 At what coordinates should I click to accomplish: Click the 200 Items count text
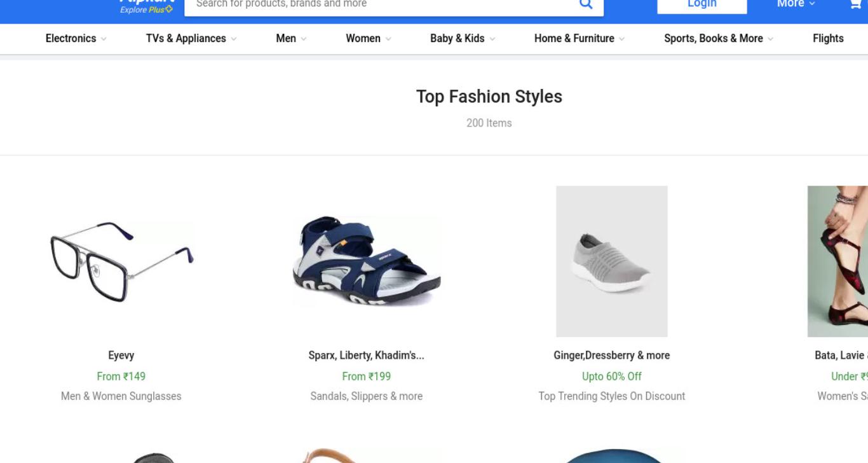point(489,123)
